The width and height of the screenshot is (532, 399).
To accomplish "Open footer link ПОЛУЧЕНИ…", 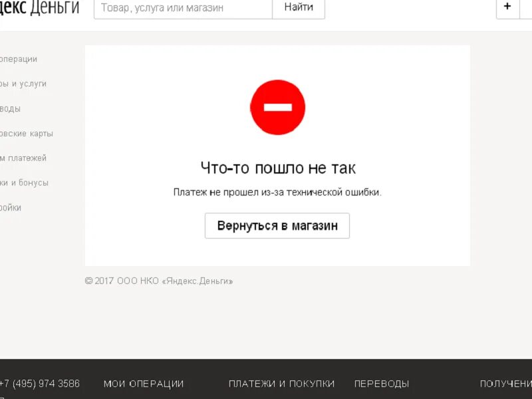I will click(x=506, y=384).
